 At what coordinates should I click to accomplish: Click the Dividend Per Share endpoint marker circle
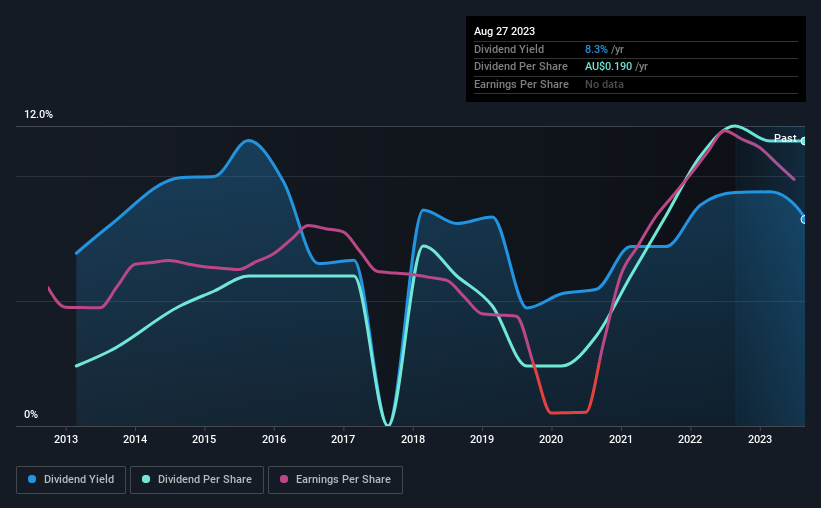coord(804,141)
